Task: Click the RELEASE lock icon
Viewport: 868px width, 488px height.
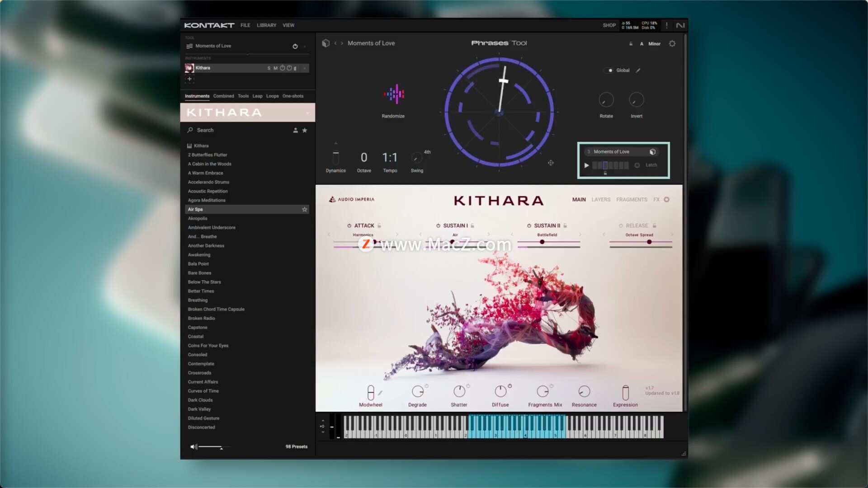Action: coord(655,225)
